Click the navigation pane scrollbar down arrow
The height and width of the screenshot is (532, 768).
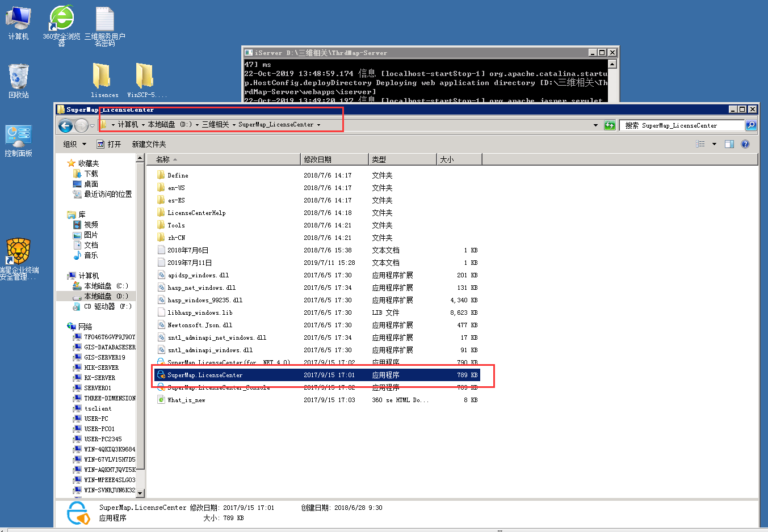click(140, 493)
